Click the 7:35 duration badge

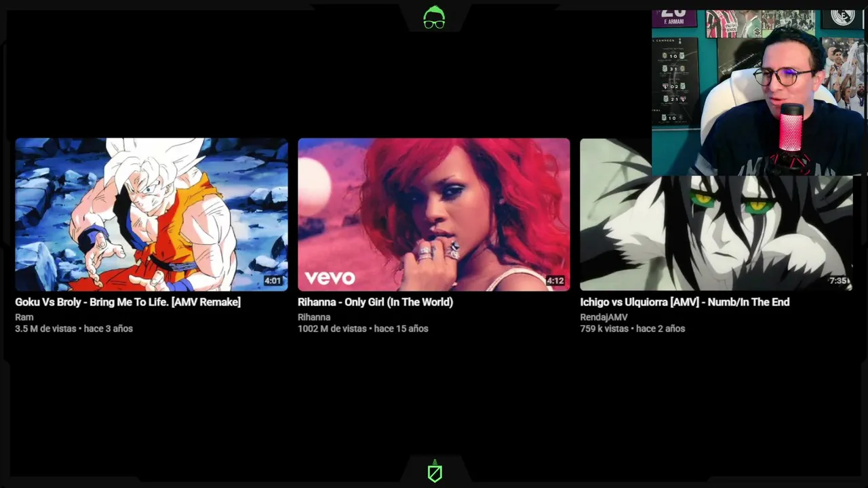[837, 281]
